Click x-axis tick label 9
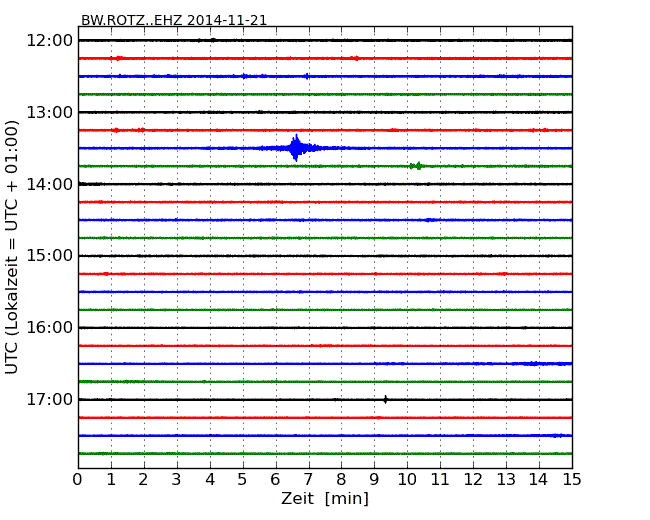The height and width of the screenshot is (520, 650). [x=374, y=480]
